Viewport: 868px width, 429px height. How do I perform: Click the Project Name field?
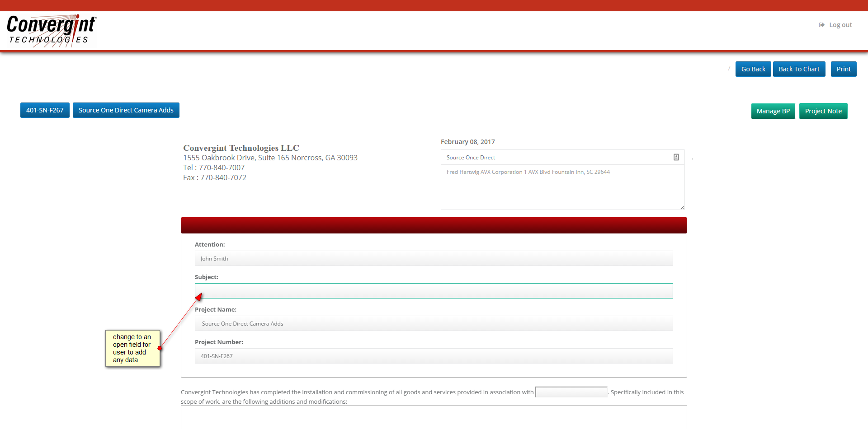click(434, 323)
